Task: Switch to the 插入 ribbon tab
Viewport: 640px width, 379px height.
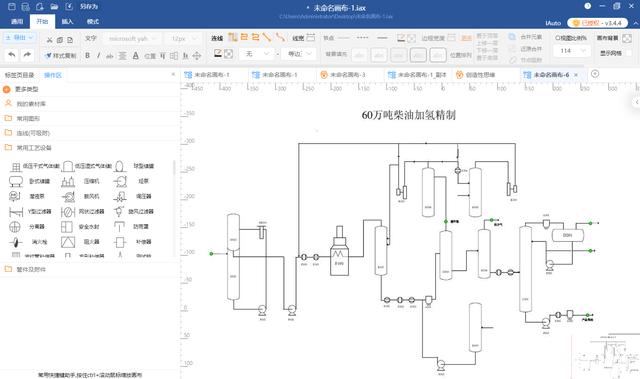Action: (67, 21)
